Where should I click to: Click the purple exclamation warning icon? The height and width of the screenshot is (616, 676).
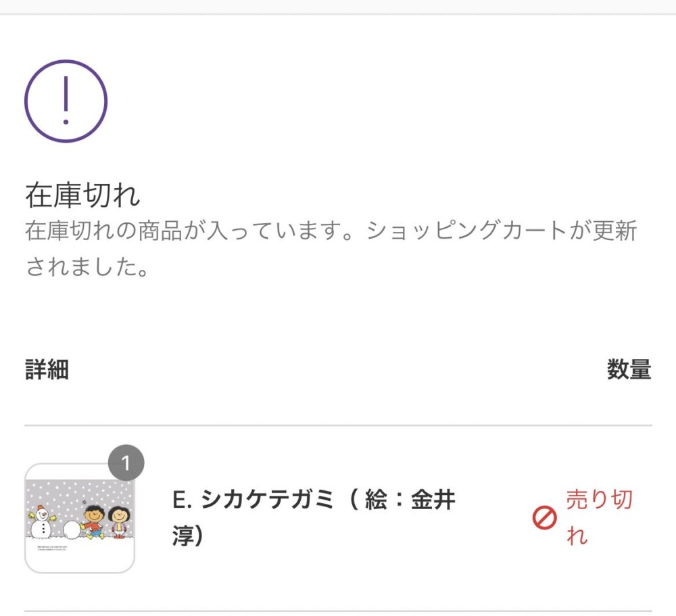coord(66,101)
